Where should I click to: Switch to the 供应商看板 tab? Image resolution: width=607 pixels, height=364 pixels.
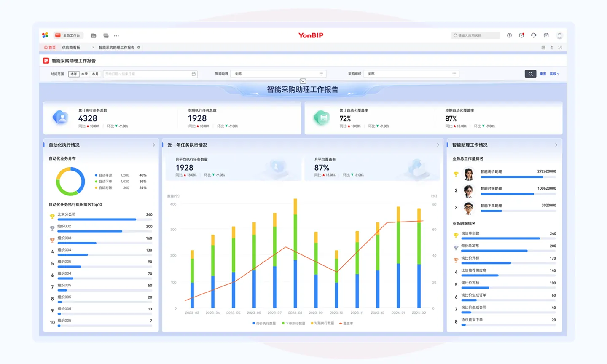71,48
